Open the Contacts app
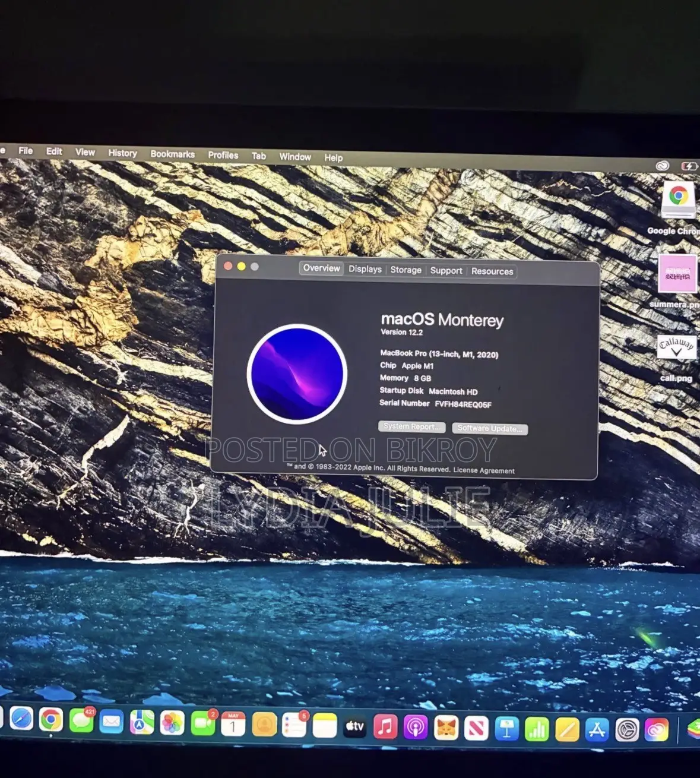 point(264,725)
